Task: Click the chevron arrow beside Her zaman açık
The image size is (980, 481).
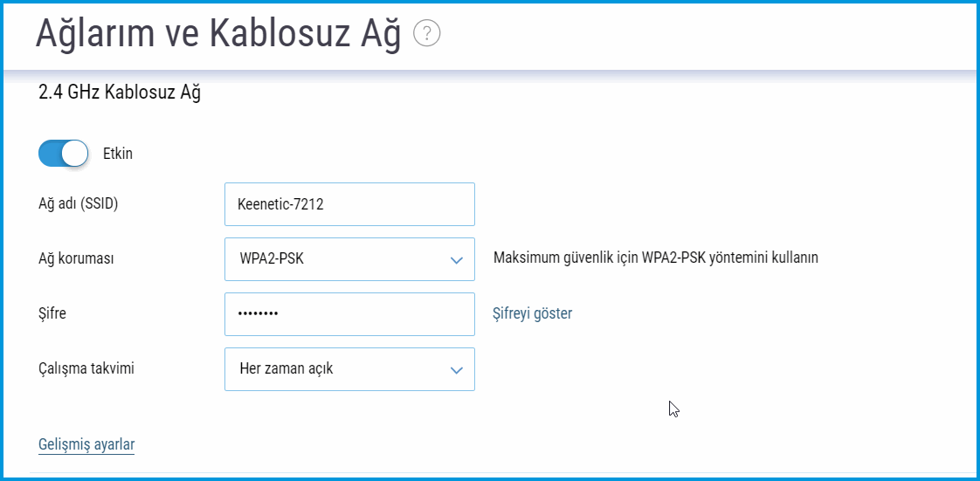Action: coord(456,370)
